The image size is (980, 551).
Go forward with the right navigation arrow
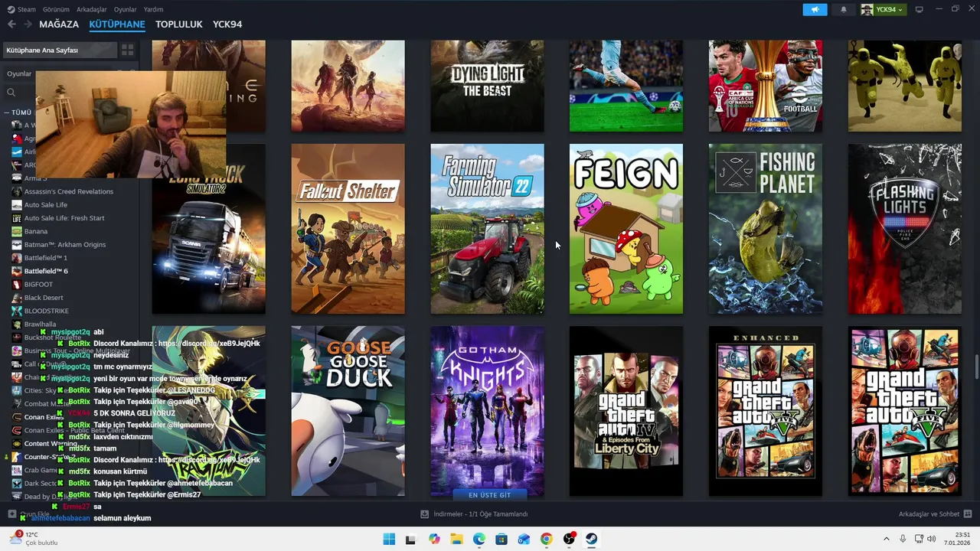click(28, 24)
